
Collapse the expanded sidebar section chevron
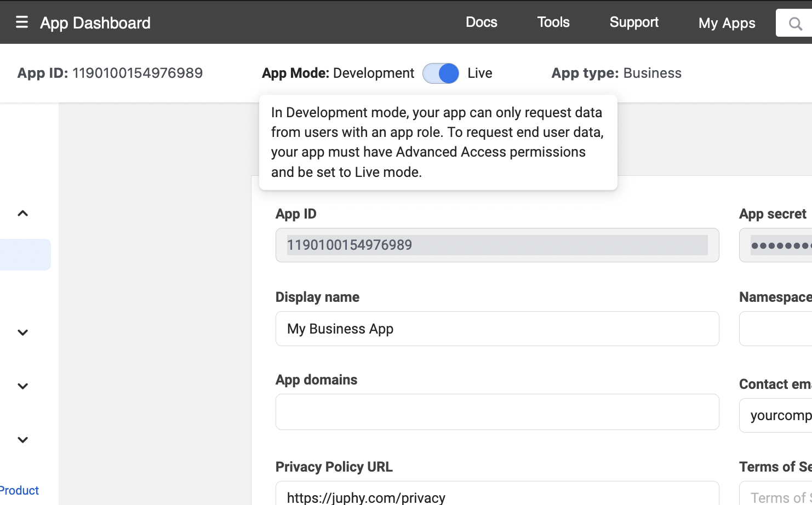point(22,213)
